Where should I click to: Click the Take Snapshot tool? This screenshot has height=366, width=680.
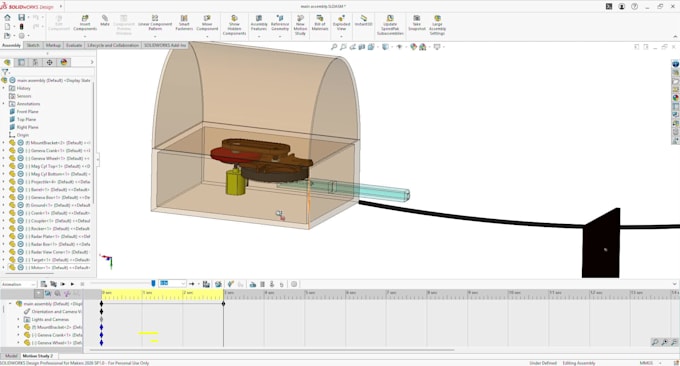[x=417, y=23]
